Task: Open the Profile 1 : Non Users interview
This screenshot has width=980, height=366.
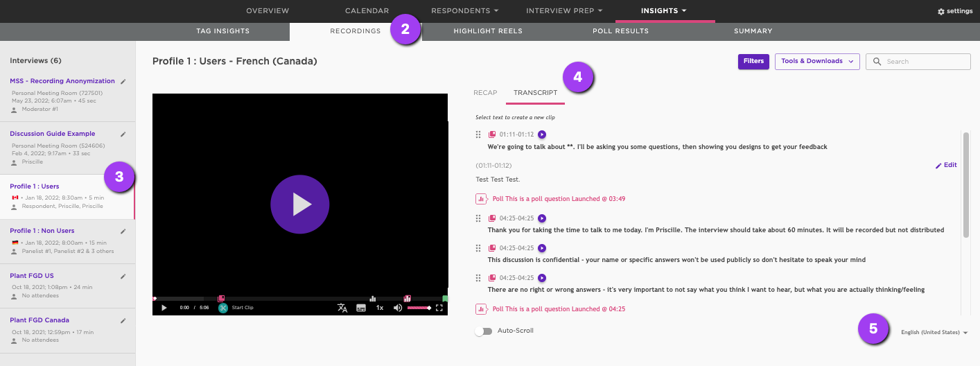Action: [x=42, y=231]
